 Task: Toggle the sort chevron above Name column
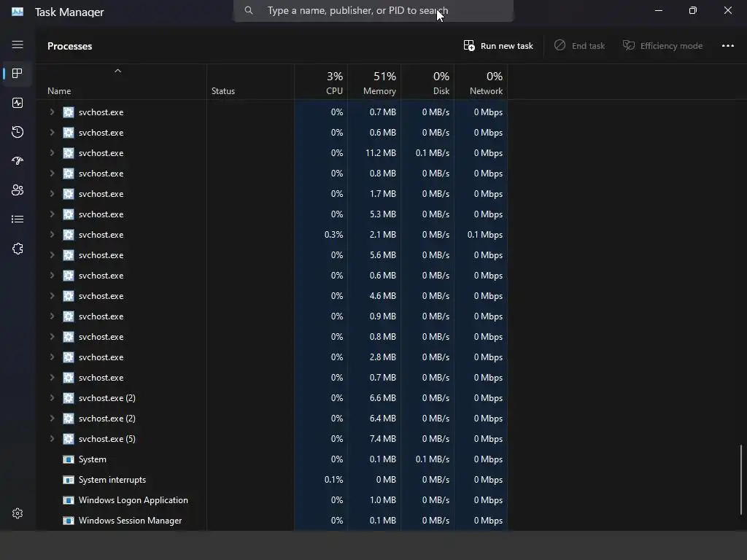pos(117,71)
